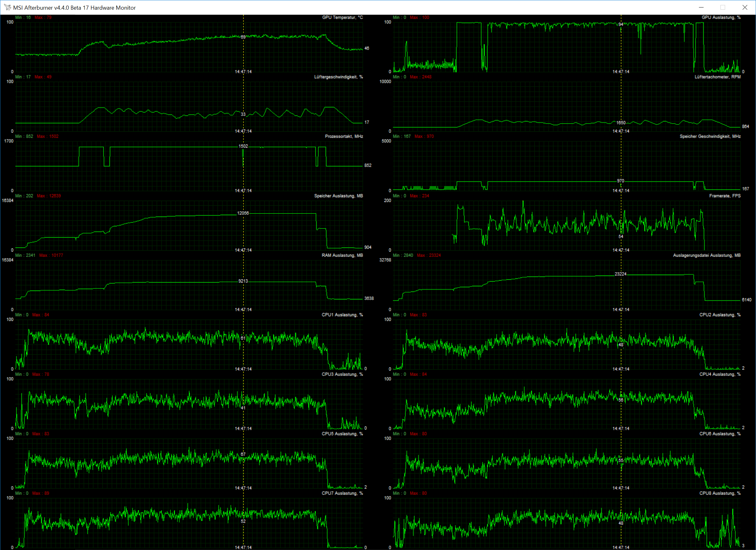Viewport: 756px width, 550px height.
Task: Click the 1502 value marker on Prozessortakt graph
Action: pyautogui.click(x=243, y=146)
